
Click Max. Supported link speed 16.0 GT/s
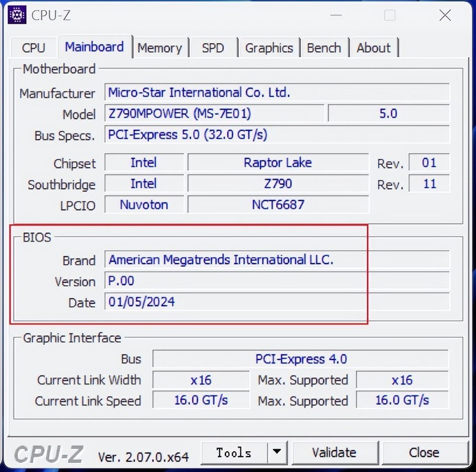click(x=402, y=400)
